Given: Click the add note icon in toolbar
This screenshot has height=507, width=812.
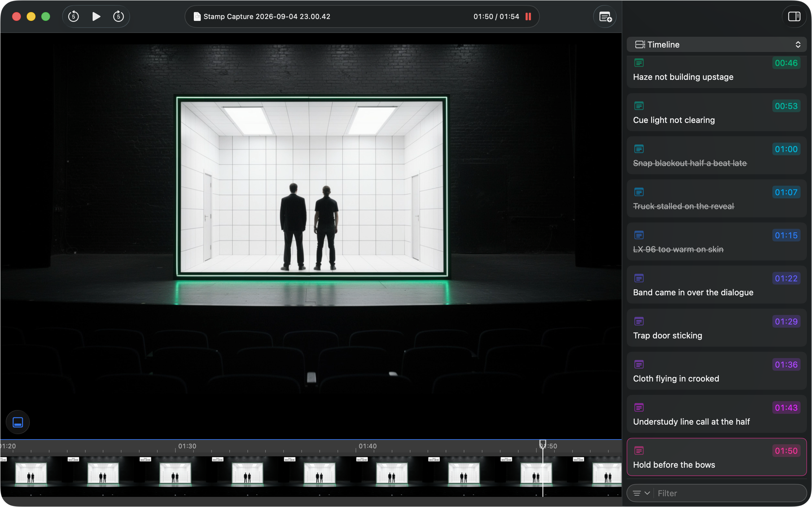Looking at the screenshot, I should [x=605, y=16].
